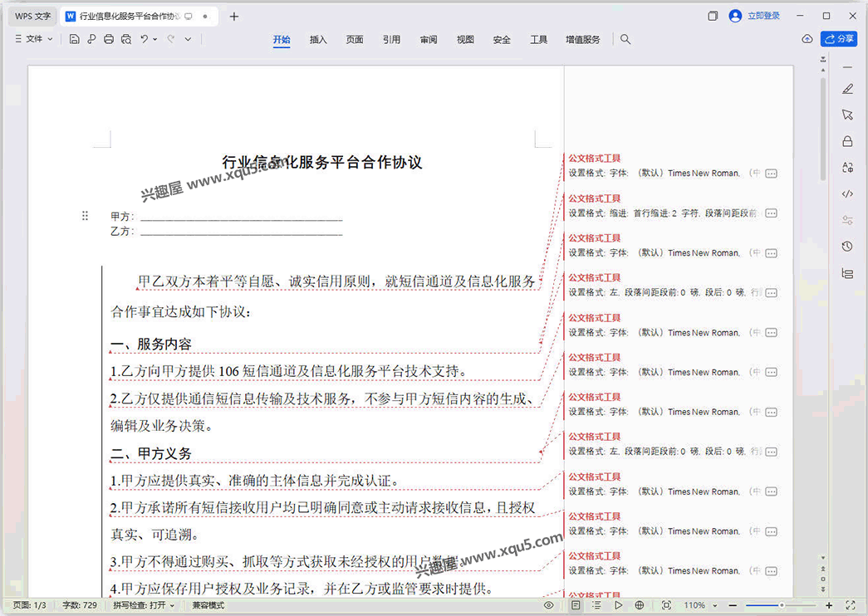868x616 pixels.
Task: Open the 页面 ribbon tab
Action: (x=355, y=39)
